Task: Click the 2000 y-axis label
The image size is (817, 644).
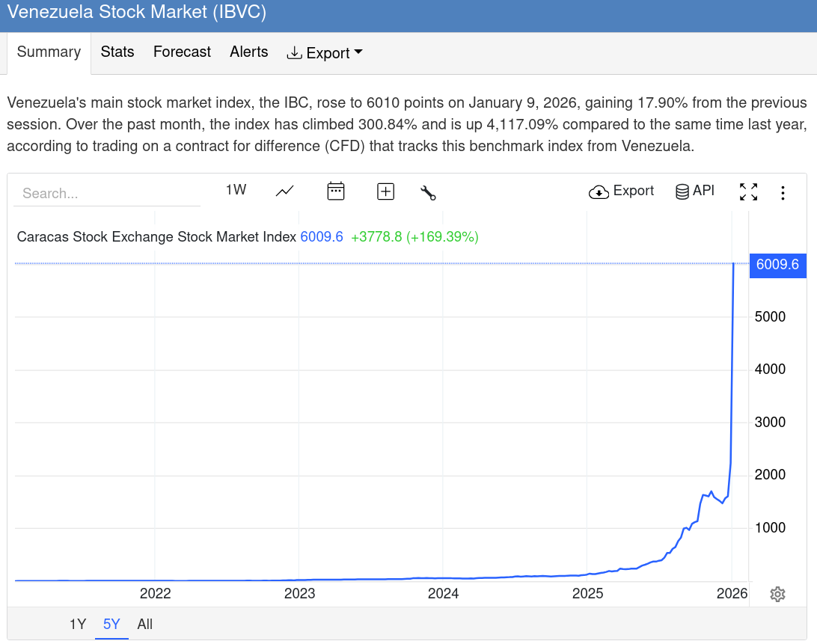Action: point(770,475)
